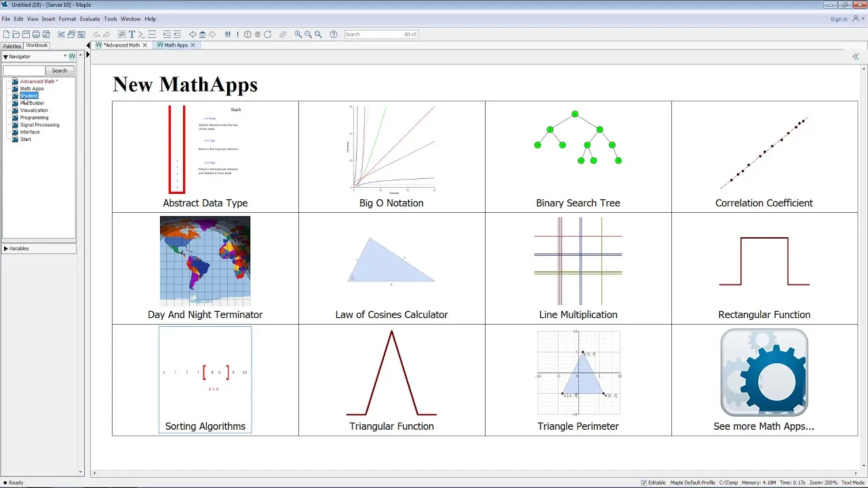Open the File menu

coord(5,19)
